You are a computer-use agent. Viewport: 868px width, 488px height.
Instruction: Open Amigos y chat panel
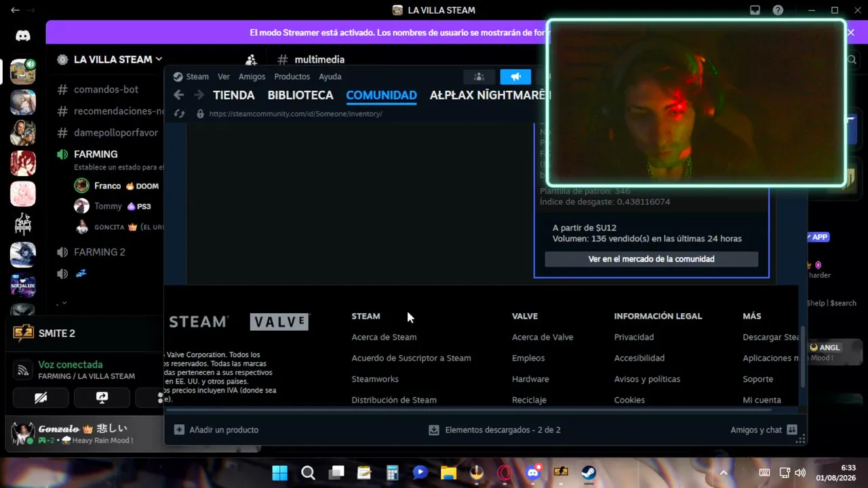764,430
